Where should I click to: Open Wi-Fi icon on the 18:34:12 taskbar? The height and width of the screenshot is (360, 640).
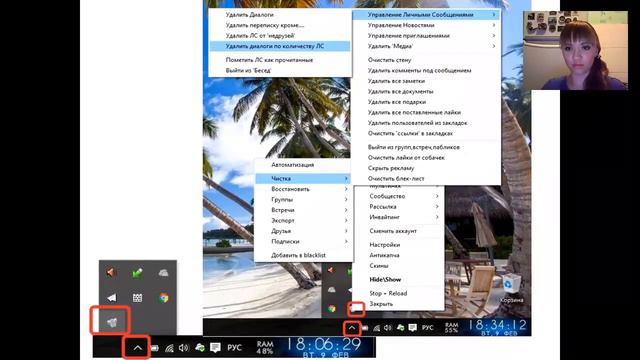coord(377,328)
